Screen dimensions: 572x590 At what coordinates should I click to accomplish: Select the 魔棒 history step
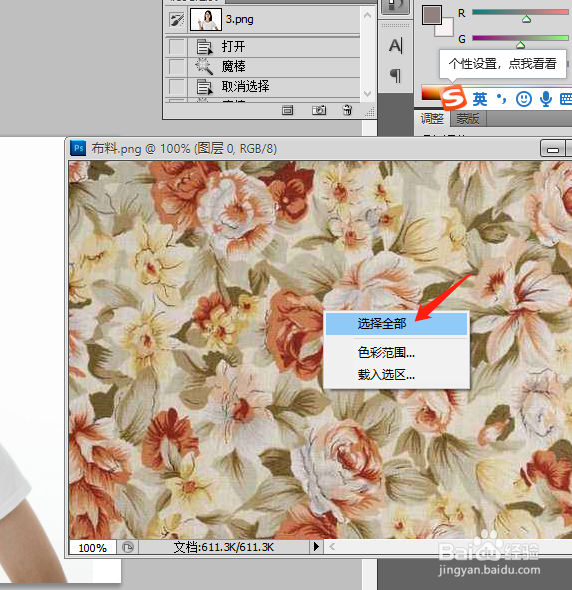coord(274,67)
